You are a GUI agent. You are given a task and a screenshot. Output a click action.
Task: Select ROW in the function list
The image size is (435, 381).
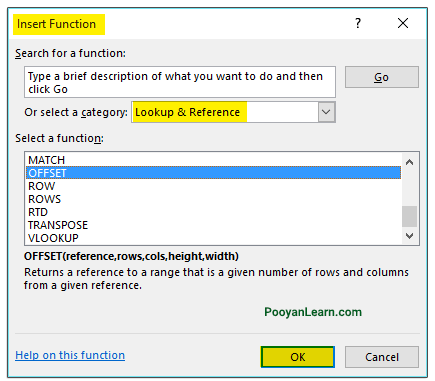213,186
